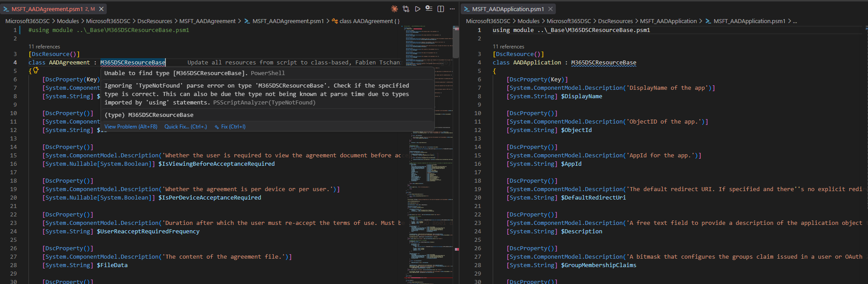Open DscResources breadcrumb in the left editor
Viewport: 868px width, 284px height.
[155, 21]
